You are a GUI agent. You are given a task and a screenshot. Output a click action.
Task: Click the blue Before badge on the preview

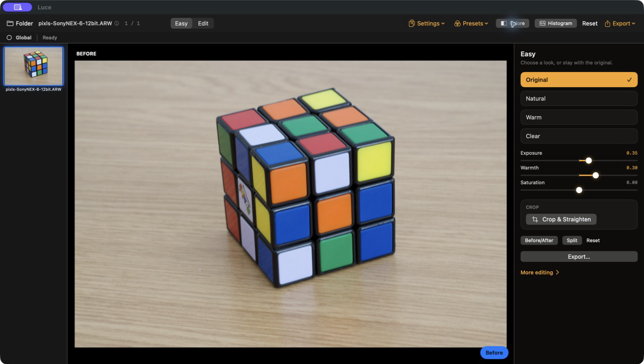click(x=494, y=353)
